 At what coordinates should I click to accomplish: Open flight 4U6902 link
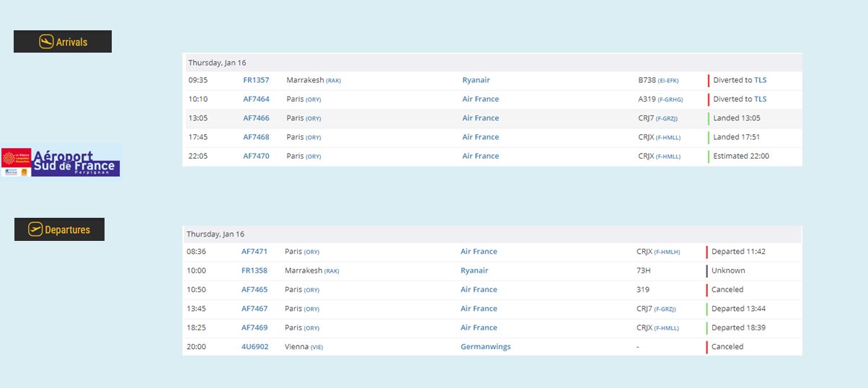coord(255,346)
